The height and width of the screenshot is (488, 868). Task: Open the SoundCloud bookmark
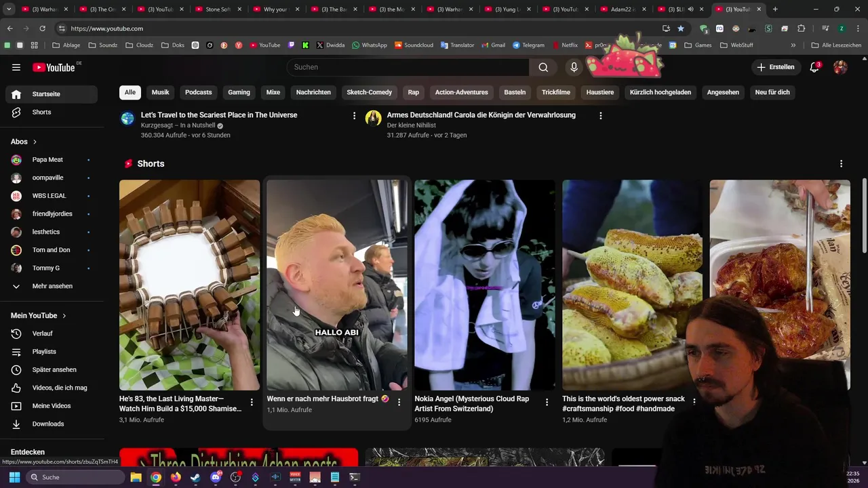(413, 45)
